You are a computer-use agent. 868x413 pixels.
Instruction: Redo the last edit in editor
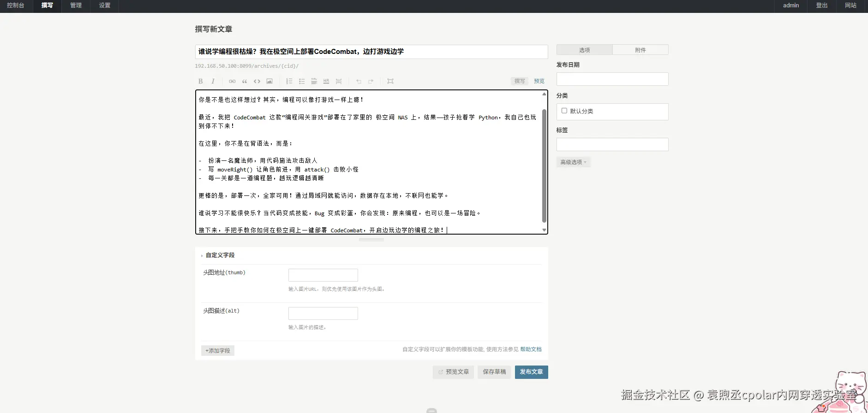[371, 81]
